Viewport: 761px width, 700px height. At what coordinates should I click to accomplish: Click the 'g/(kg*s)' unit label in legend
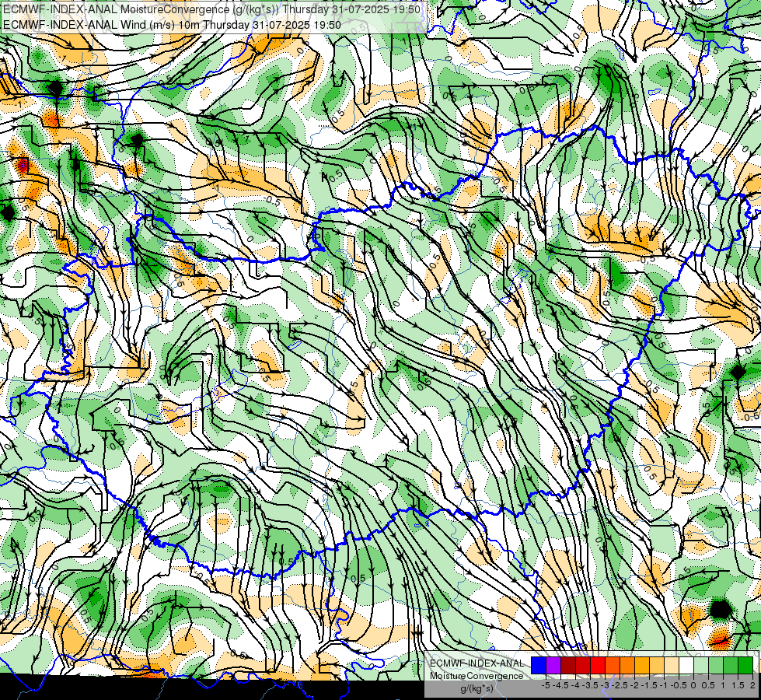pyautogui.click(x=476, y=688)
